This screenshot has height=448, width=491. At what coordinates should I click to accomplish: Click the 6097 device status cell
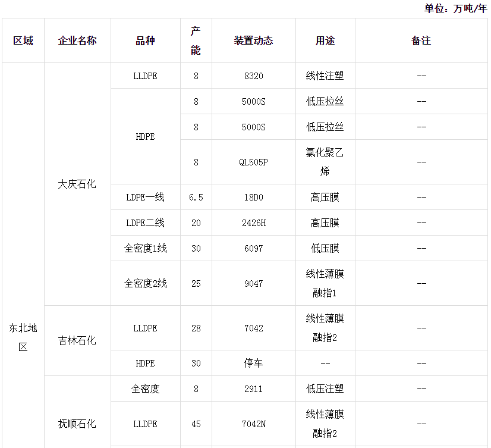click(254, 248)
